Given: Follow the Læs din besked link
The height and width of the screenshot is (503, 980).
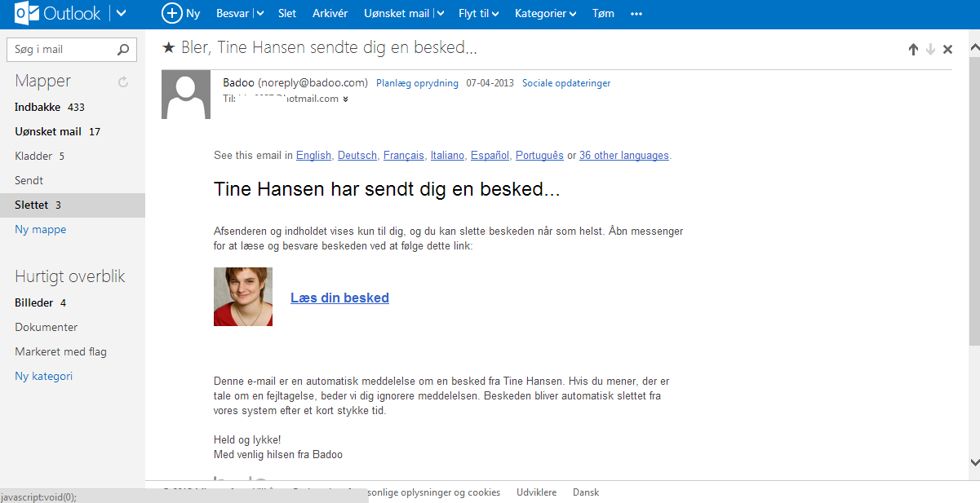Looking at the screenshot, I should [339, 298].
